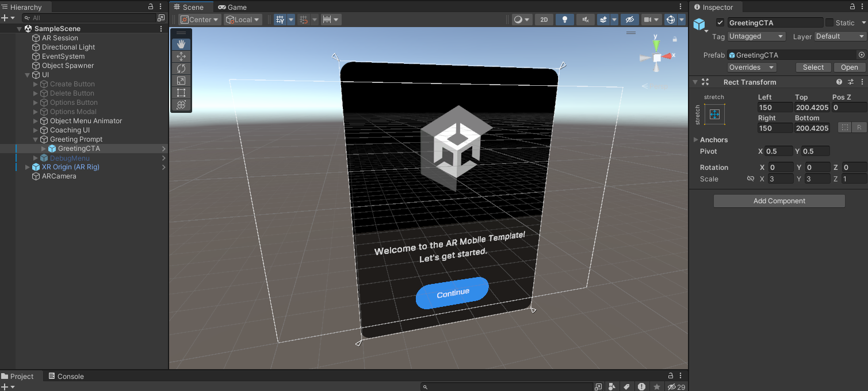
Task: Open the Tag dropdown showing Untagged
Action: [756, 36]
